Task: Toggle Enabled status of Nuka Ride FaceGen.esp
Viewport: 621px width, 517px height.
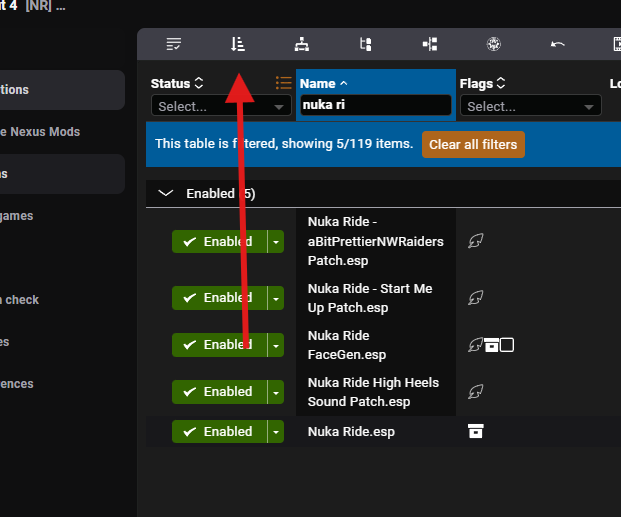Action: 219,345
